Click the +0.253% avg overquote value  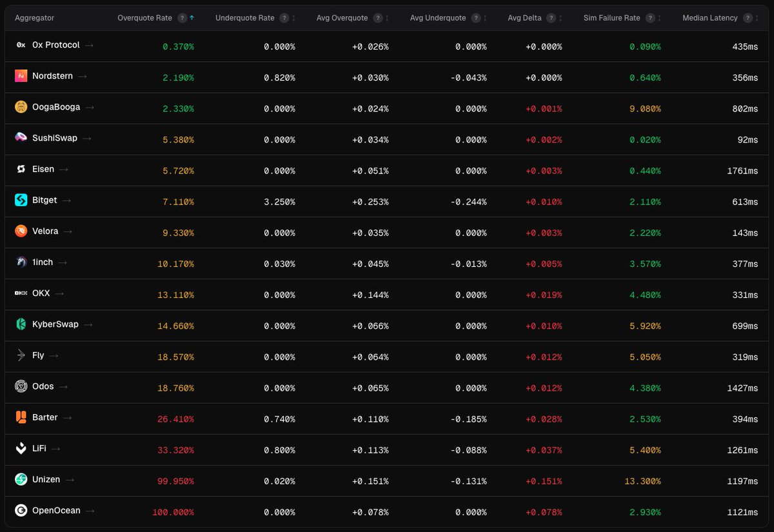click(370, 202)
